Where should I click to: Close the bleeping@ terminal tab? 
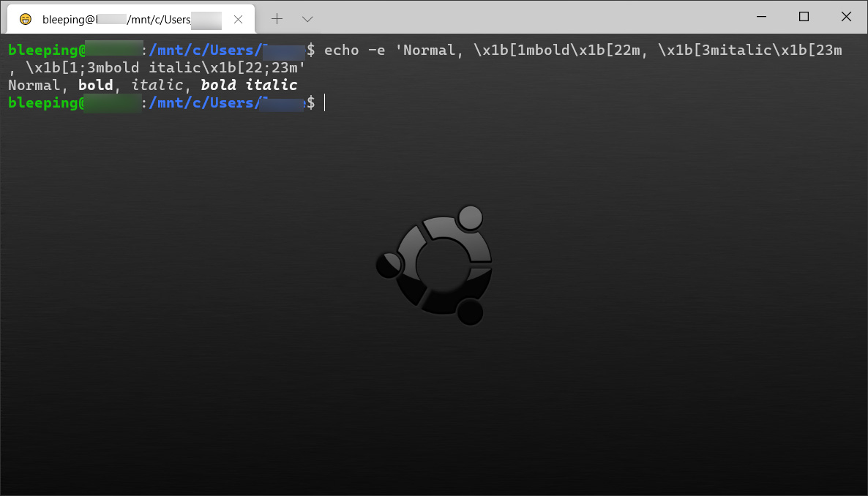click(238, 19)
